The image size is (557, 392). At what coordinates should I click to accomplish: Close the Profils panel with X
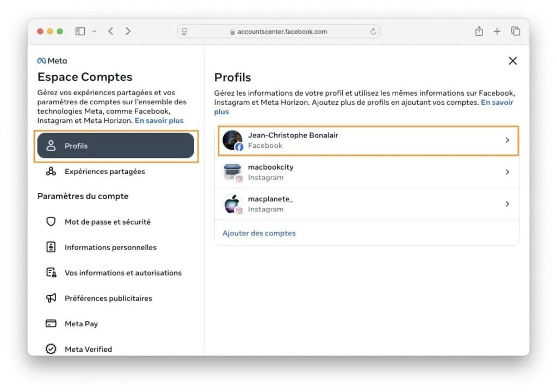[x=512, y=61]
